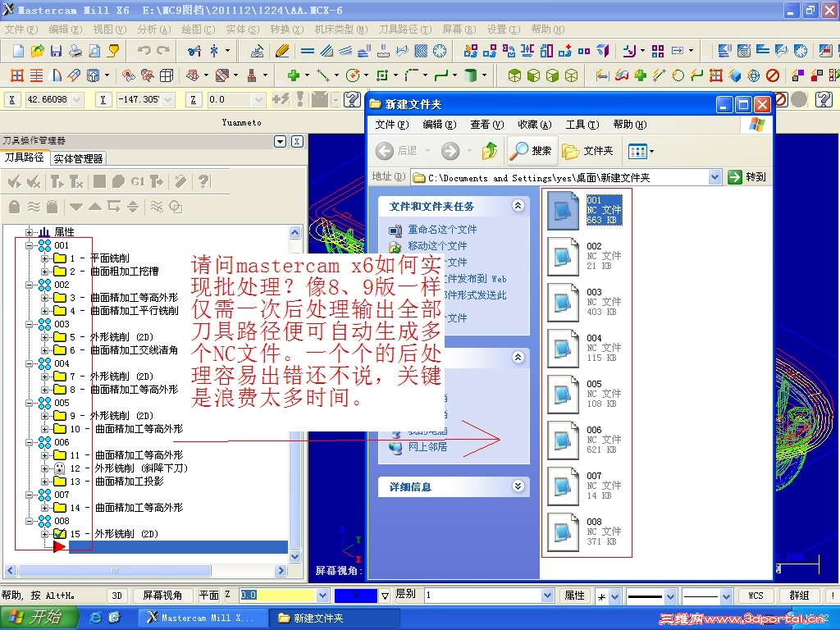Viewport: 840px width, 630px height.
Task: Expand operation 10 曲面精加工等高外形
Action: [x=45, y=428]
